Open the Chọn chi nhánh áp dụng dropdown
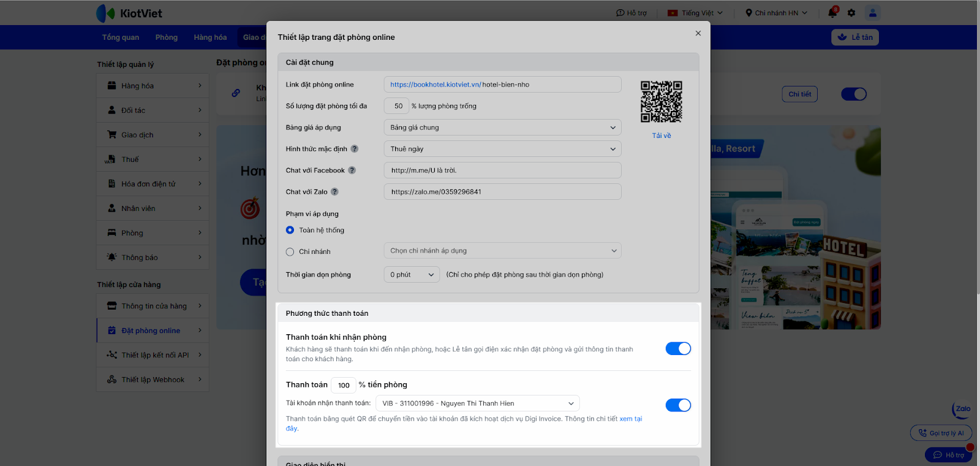 (x=503, y=251)
